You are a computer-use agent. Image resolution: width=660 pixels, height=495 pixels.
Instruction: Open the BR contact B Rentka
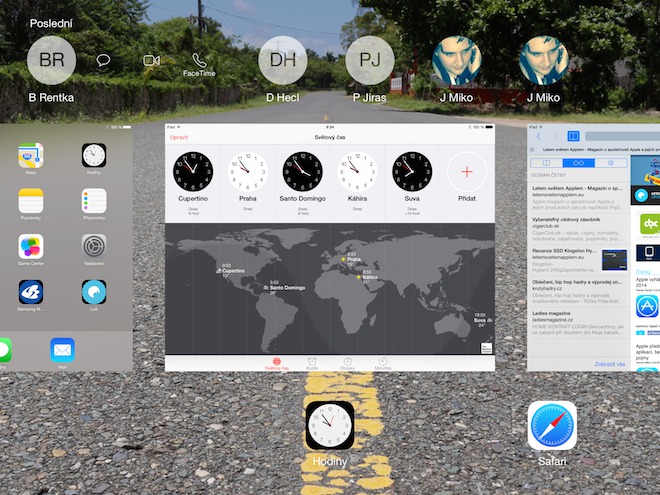click(x=51, y=60)
